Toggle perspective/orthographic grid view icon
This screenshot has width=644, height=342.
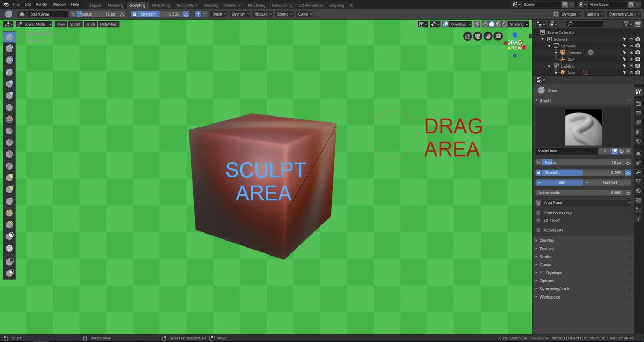click(x=468, y=36)
